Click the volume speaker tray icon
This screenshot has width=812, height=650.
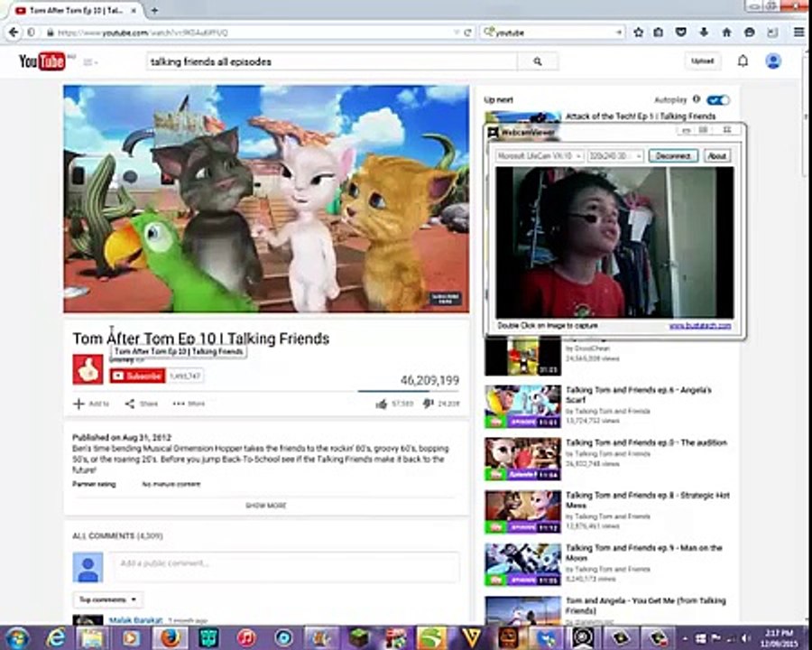(744, 638)
